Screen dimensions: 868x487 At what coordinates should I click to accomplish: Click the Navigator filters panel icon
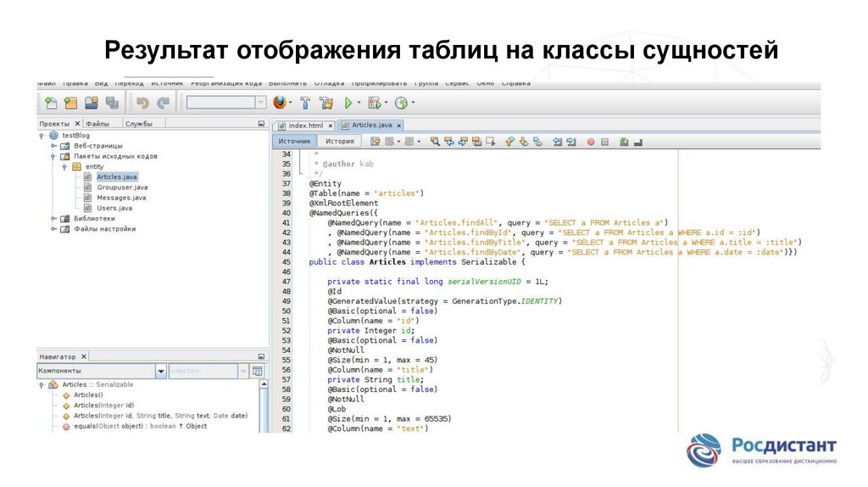click(x=258, y=371)
